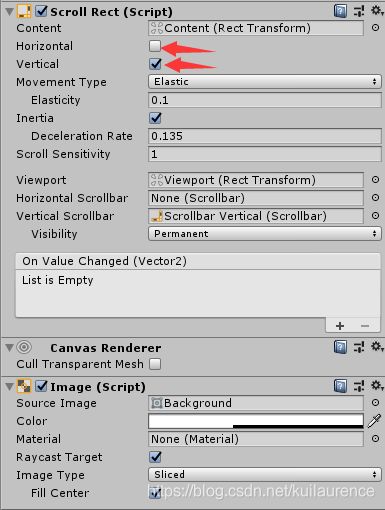Toggle the Cull Transparent Mesh checkbox

[155, 364]
